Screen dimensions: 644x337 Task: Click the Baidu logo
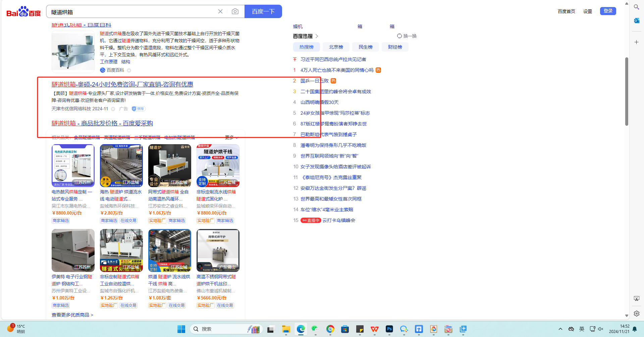click(23, 12)
